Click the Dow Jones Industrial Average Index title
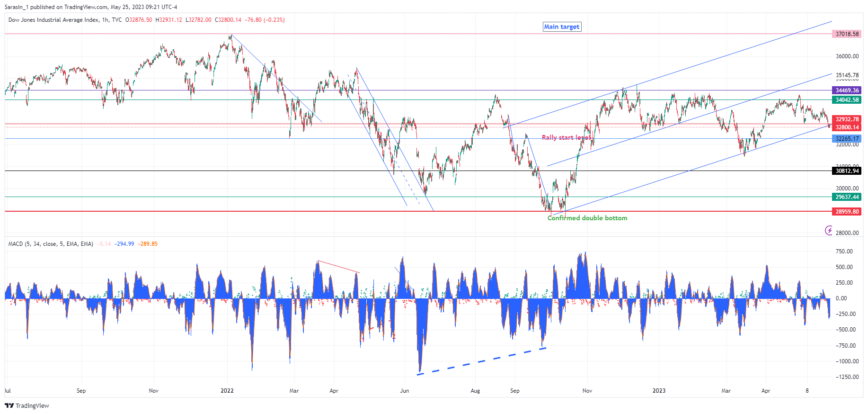The image size is (868, 414). coord(54,20)
